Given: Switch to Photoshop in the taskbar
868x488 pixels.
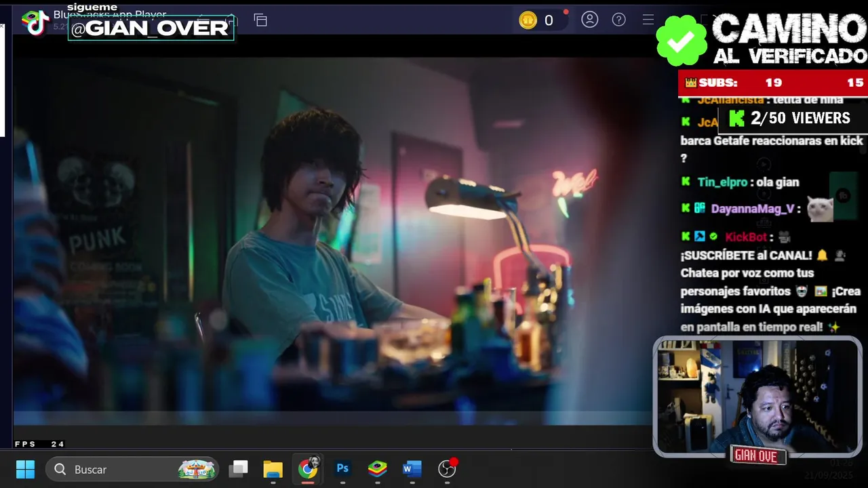Looking at the screenshot, I should [x=342, y=468].
